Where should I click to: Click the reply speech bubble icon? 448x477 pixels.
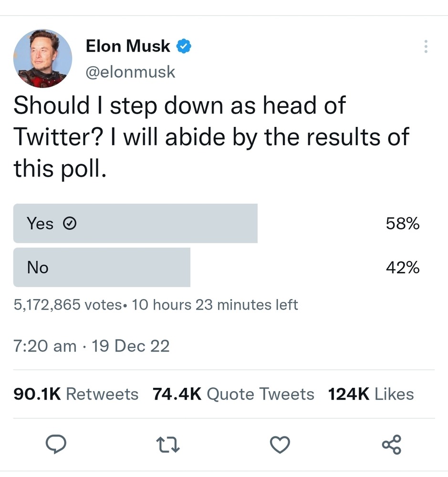55,445
